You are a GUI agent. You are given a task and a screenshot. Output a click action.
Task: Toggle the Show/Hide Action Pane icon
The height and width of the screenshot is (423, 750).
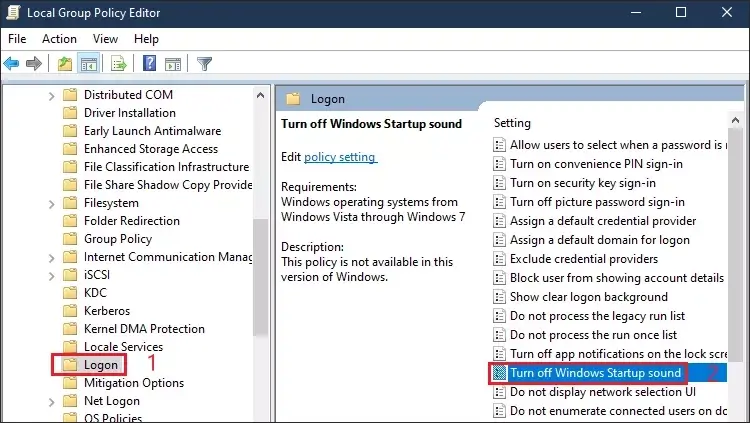173,63
